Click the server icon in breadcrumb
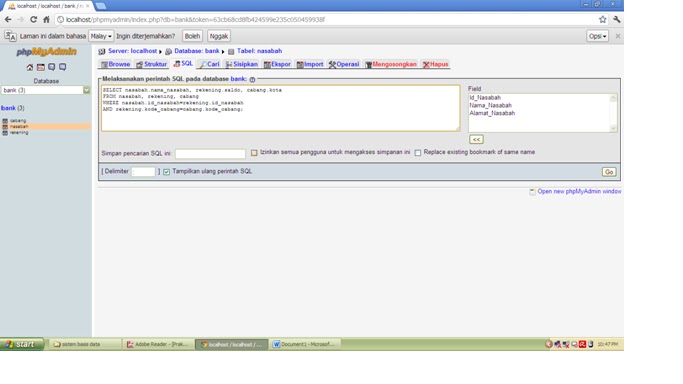Screen dimensions: 683x384 point(102,51)
